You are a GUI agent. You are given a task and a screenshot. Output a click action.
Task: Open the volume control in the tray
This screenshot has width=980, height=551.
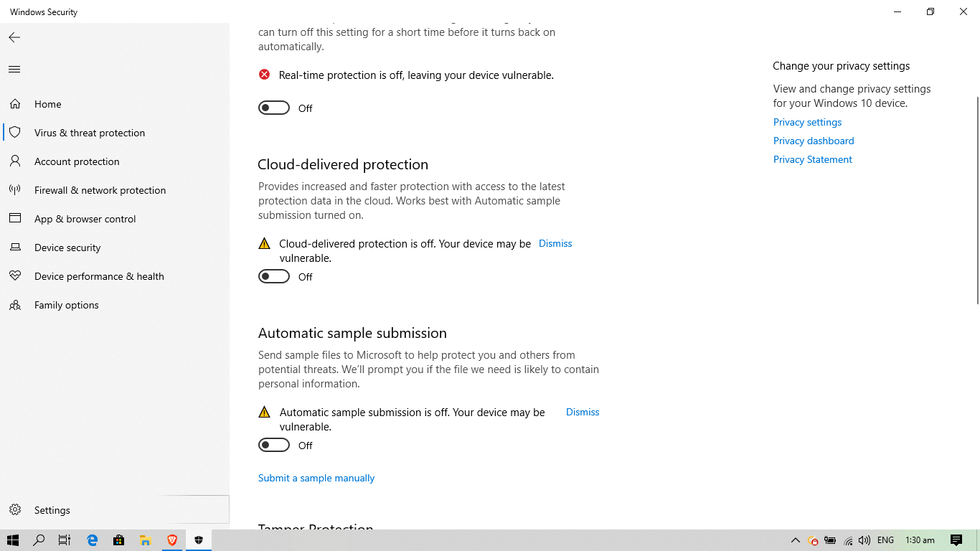tap(864, 540)
